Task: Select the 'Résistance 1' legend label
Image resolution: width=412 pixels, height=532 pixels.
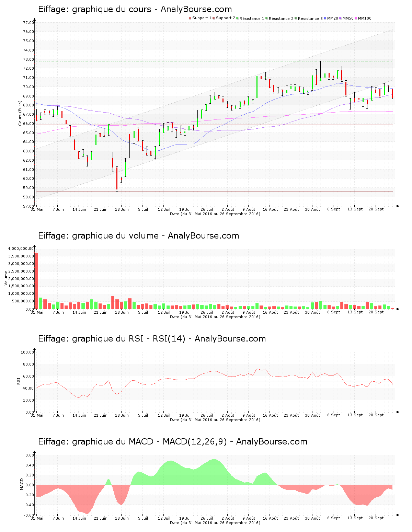Action: [x=252, y=19]
